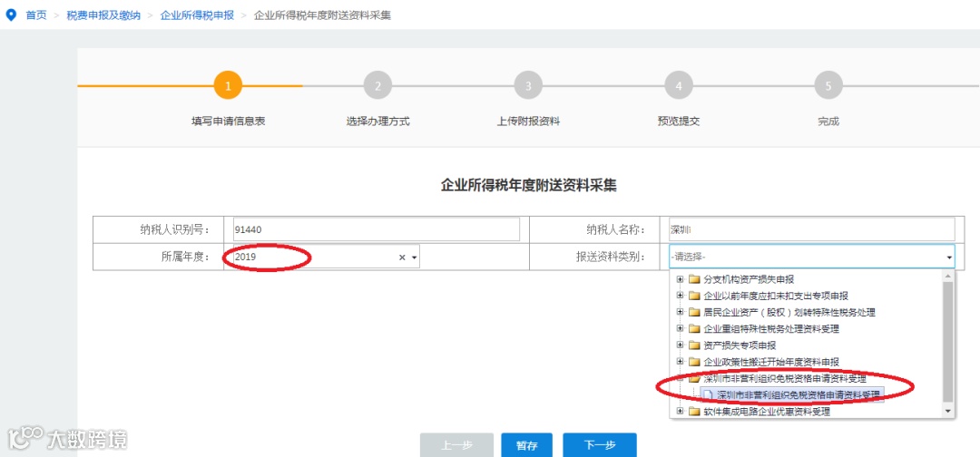Open 税费申报及缴纳 breadcrumb link

click(x=103, y=15)
